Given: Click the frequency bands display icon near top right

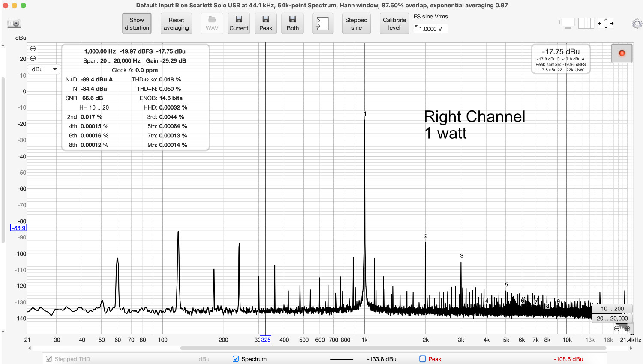Looking at the screenshot, I should pos(586,24).
